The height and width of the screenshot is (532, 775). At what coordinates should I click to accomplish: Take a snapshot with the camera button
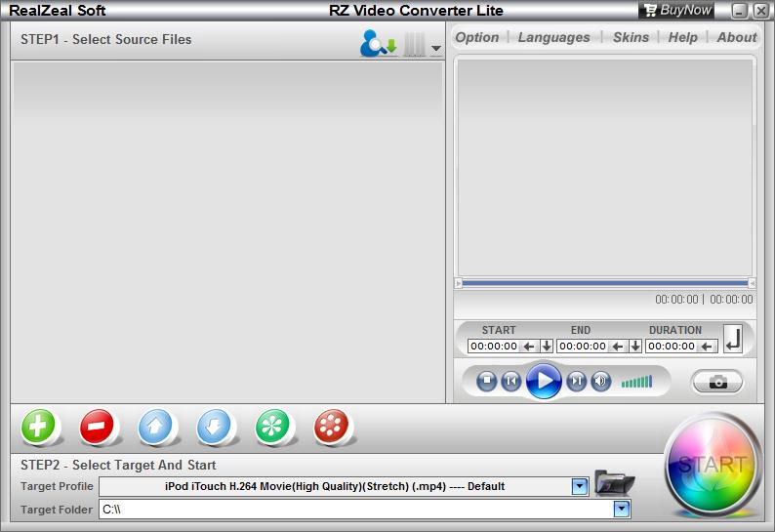coord(717,382)
